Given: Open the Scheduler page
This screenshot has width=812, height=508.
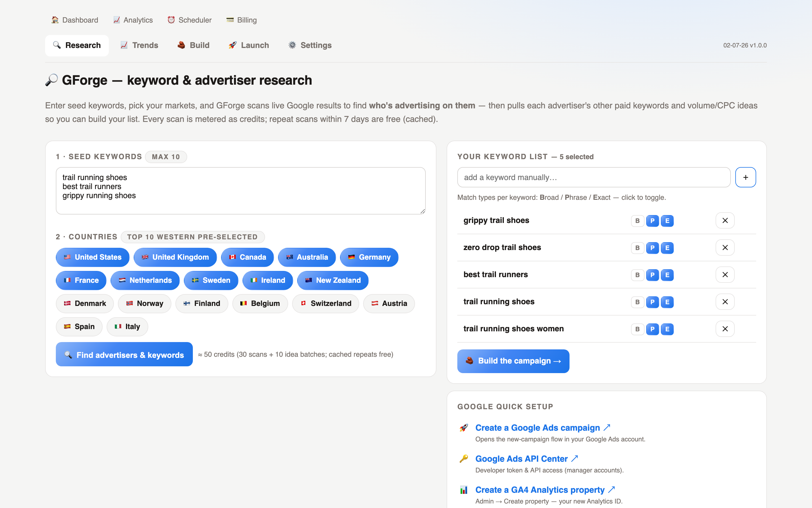Looking at the screenshot, I should point(189,20).
